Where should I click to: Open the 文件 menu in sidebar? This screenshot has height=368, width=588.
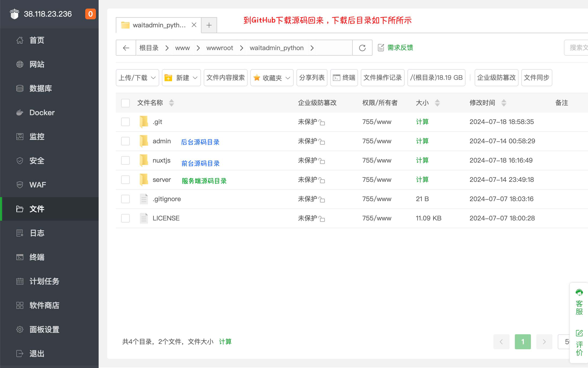click(49, 209)
